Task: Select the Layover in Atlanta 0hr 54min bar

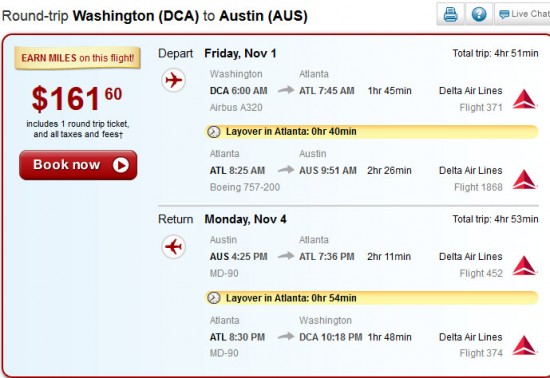Action: pyautogui.click(x=371, y=298)
